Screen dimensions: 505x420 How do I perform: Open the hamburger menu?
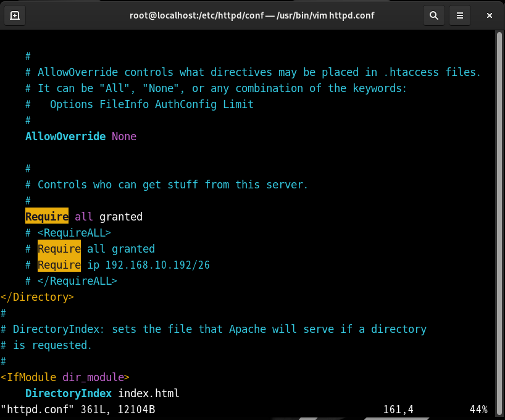tap(460, 15)
